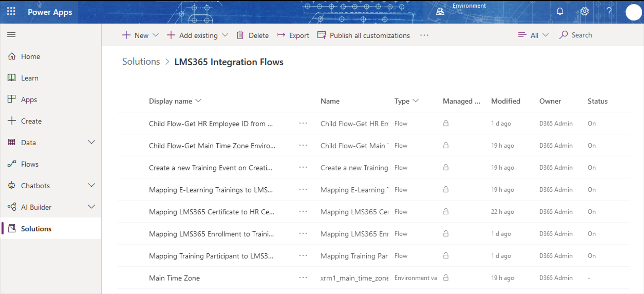Click Publish all customizations

tap(364, 35)
